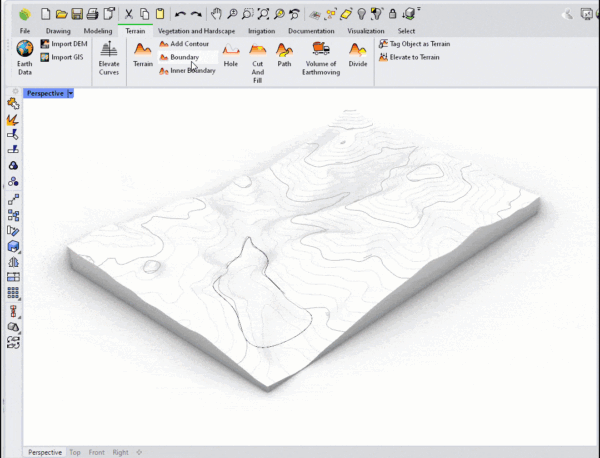Select the Terrain creation tool
The width and height of the screenshot is (600, 458).
coord(143,54)
